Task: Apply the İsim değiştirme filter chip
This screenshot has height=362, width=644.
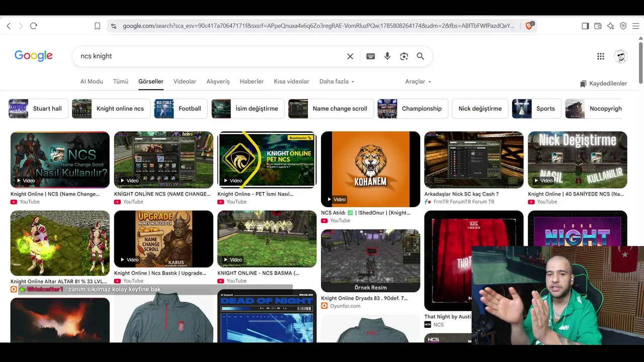Action: coord(248,109)
